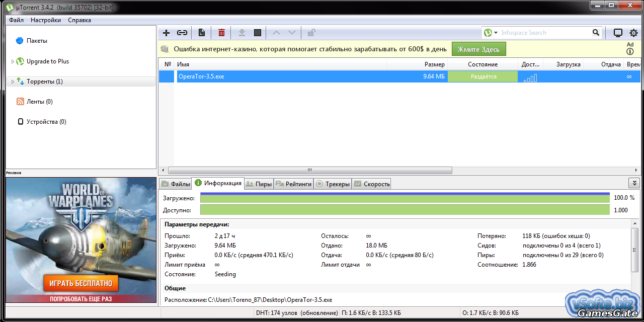This screenshot has height=322, width=644.
Task: Switch to the Рейтинги tab
Action: (293, 184)
